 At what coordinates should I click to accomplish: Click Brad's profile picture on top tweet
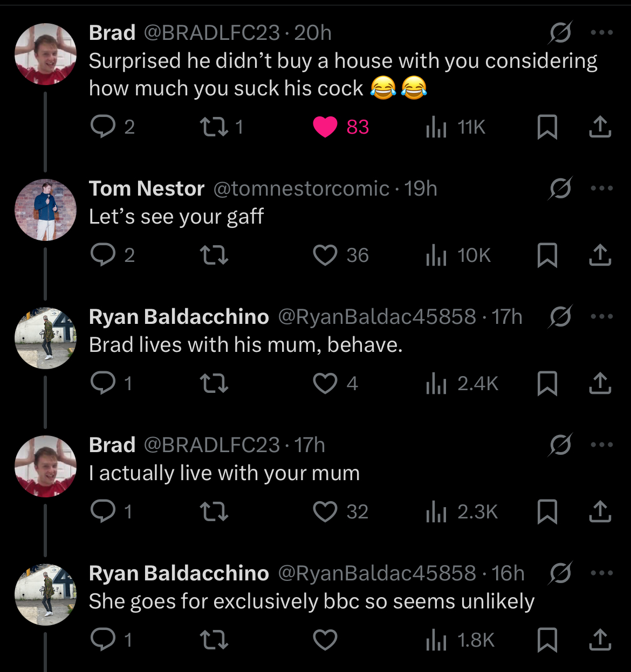(x=45, y=54)
